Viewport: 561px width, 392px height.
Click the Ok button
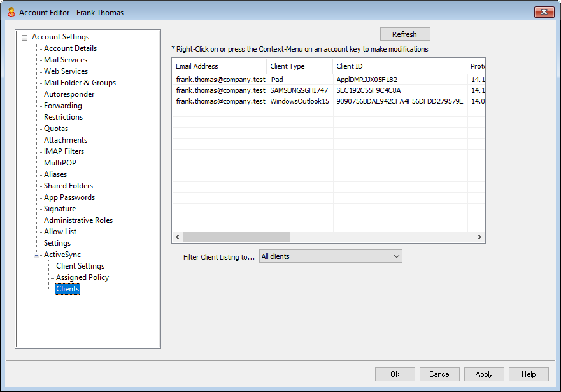[395, 374]
